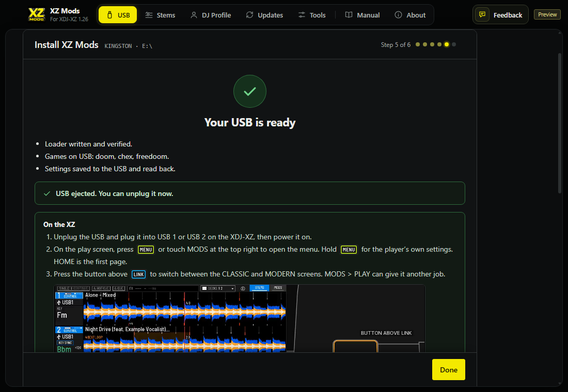
Task: Click step 1 instruction text
Action: pyautogui.click(x=183, y=237)
